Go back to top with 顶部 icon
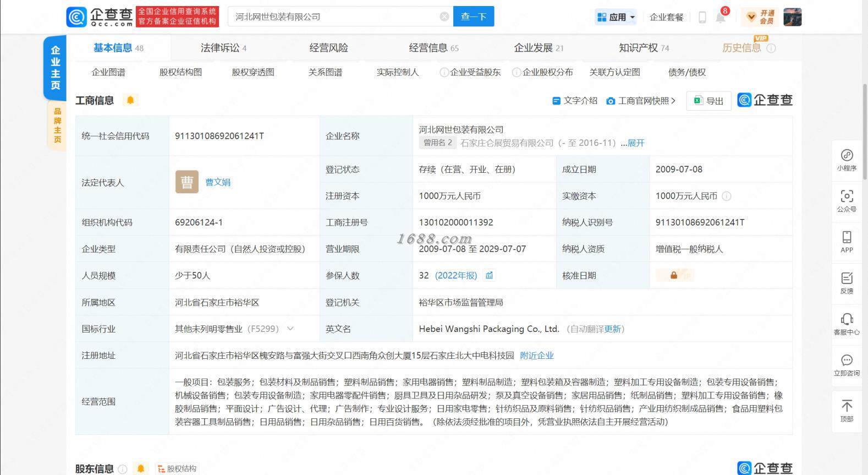The height and width of the screenshot is (475, 868). coord(847,411)
